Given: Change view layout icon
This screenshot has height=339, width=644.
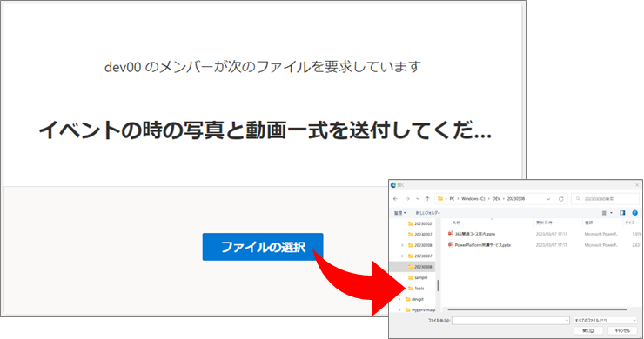Looking at the screenshot, I should click(x=604, y=213).
